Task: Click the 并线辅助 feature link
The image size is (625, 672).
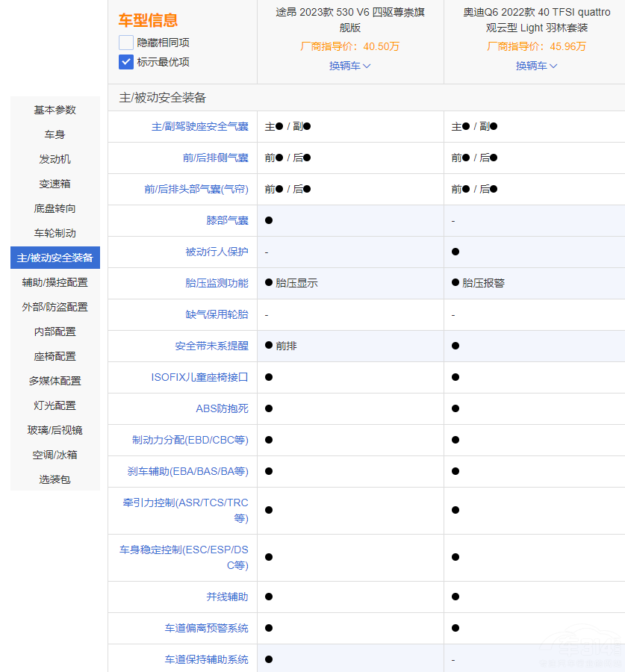Action: pyautogui.click(x=227, y=597)
